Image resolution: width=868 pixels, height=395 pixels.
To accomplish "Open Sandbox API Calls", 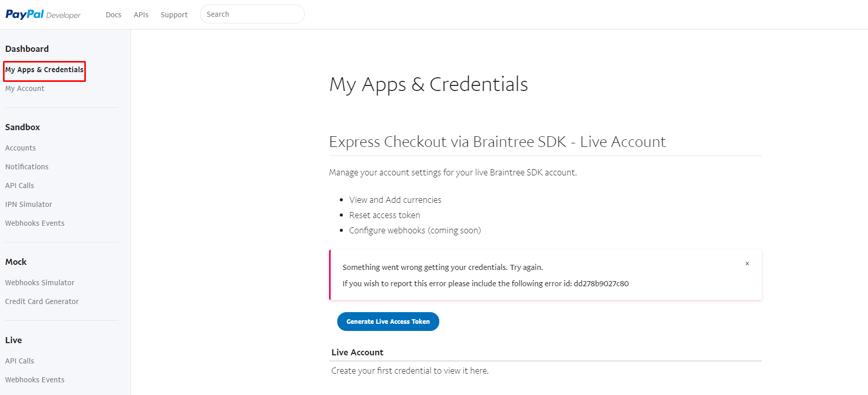I will coord(20,186).
